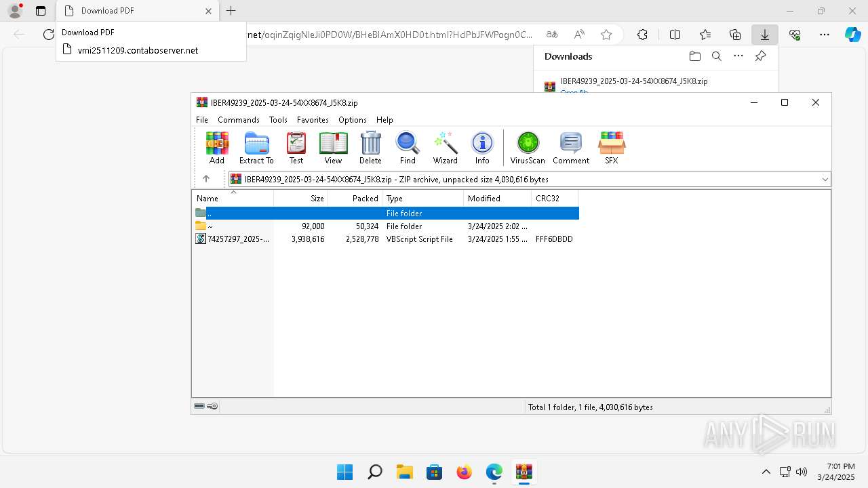Pin the Downloads panel
The width and height of the screenshot is (868, 488).
tap(760, 56)
